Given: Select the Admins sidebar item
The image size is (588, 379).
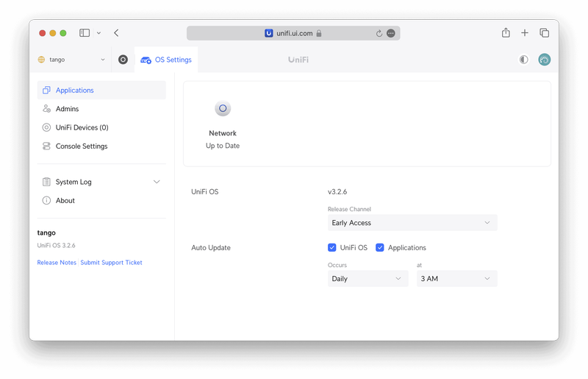Looking at the screenshot, I should pyautogui.click(x=67, y=109).
